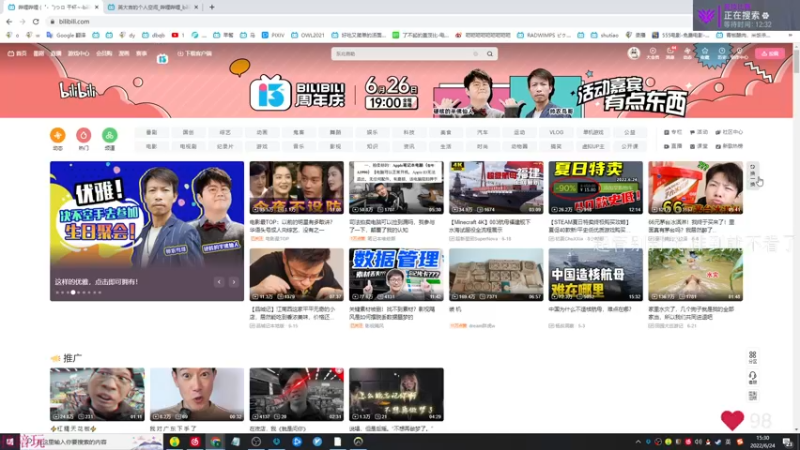The width and height of the screenshot is (800, 450).
Task: Show previous carousel slide arrow
Action: click(219, 282)
